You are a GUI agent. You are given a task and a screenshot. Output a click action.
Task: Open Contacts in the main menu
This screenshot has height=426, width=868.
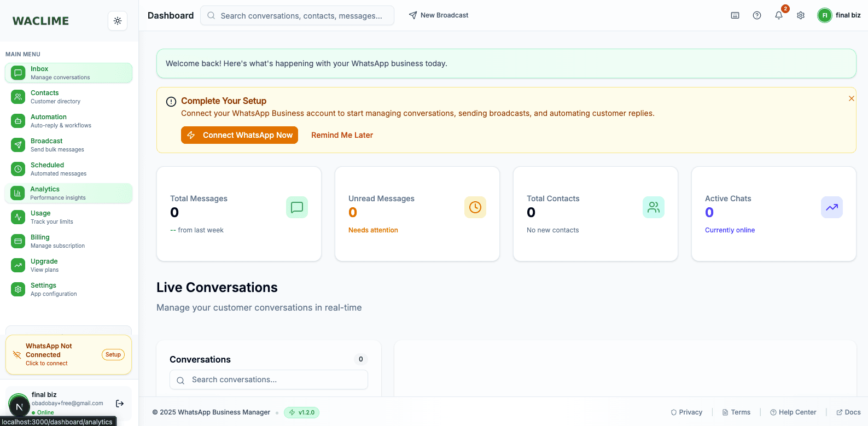click(x=68, y=97)
